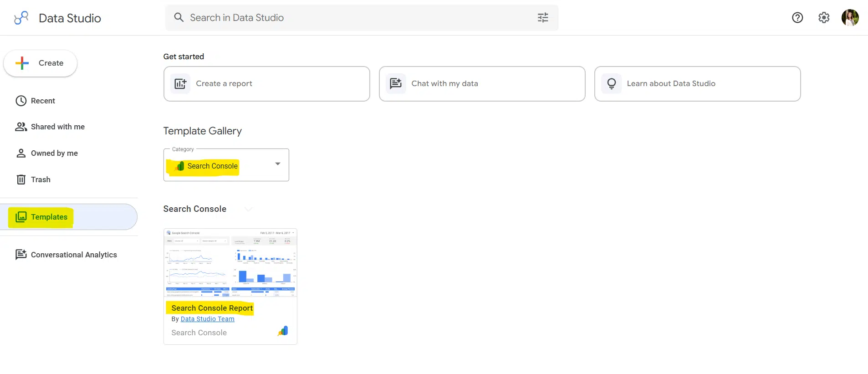Open advanced search filter options icon
This screenshot has width=868, height=374.
coord(543,18)
